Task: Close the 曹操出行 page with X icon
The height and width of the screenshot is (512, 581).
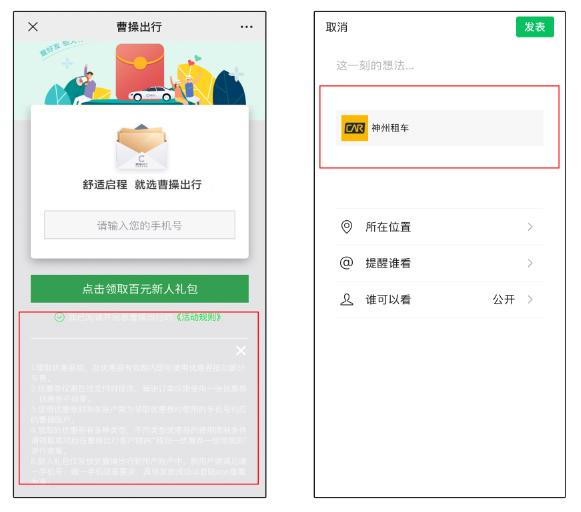Action: 33,27
